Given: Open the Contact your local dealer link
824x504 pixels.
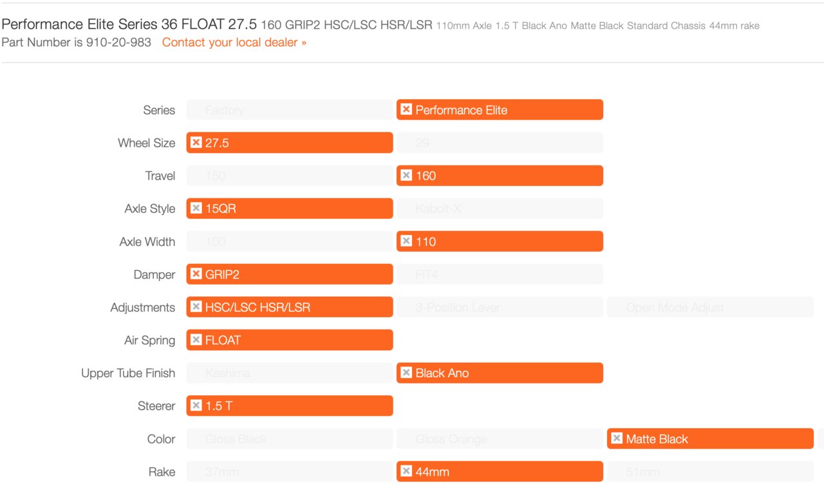Looking at the screenshot, I should tap(234, 42).
